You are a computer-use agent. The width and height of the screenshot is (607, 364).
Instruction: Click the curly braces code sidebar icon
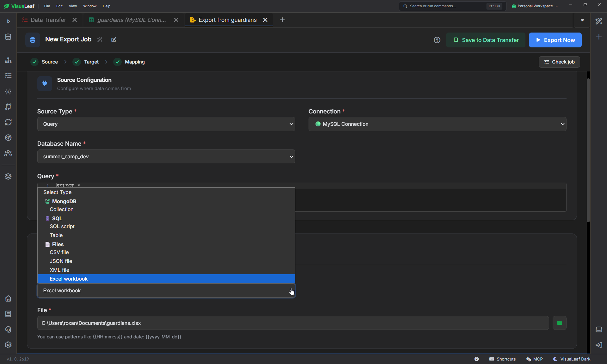pyautogui.click(x=8, y=91)
